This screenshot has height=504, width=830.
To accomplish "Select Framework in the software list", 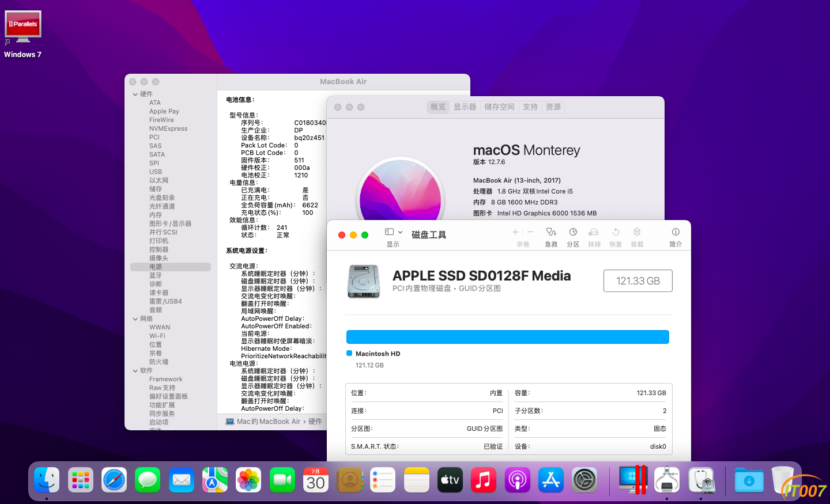I will pos(165,379).
